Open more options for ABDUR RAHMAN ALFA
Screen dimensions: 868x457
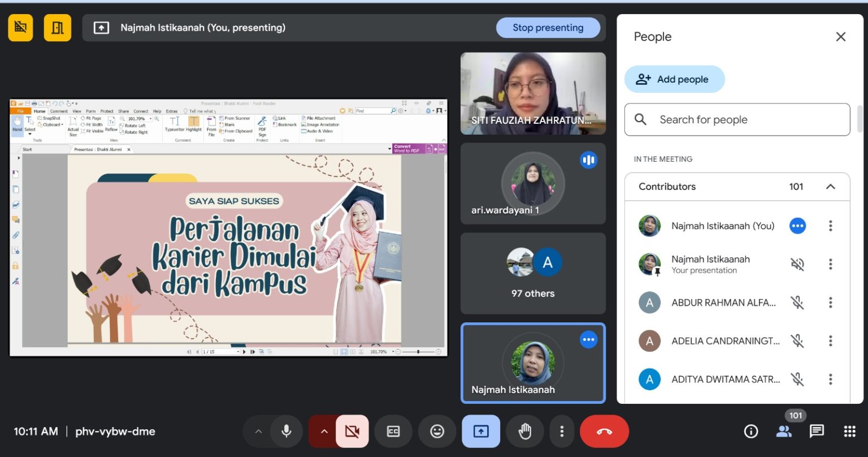click(x=830, y=303)
